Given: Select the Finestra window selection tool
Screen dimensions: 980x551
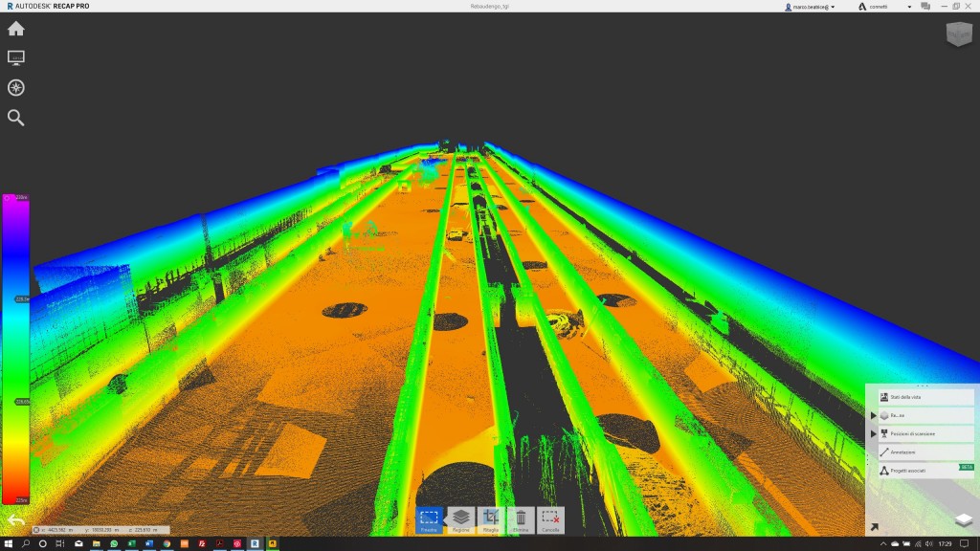Looking at the screenshot, I should (429, 519).
